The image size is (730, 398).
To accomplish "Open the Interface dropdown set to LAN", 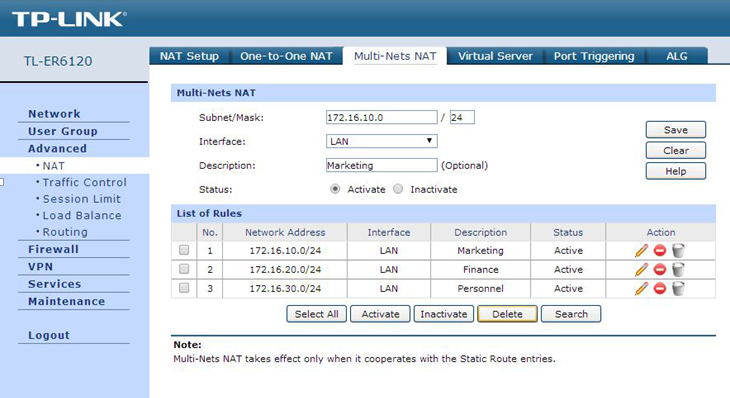I will click(381, 141).
